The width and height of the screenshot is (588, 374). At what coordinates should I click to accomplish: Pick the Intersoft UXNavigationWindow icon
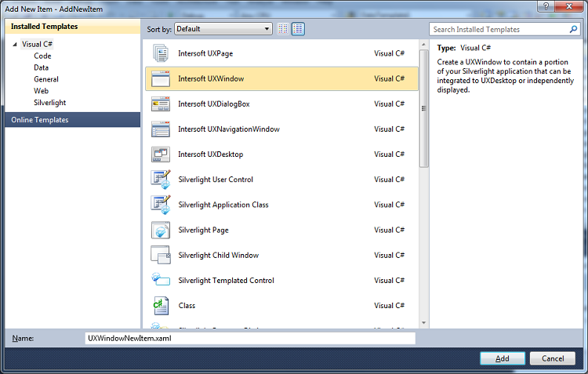(x=161, y=129)
